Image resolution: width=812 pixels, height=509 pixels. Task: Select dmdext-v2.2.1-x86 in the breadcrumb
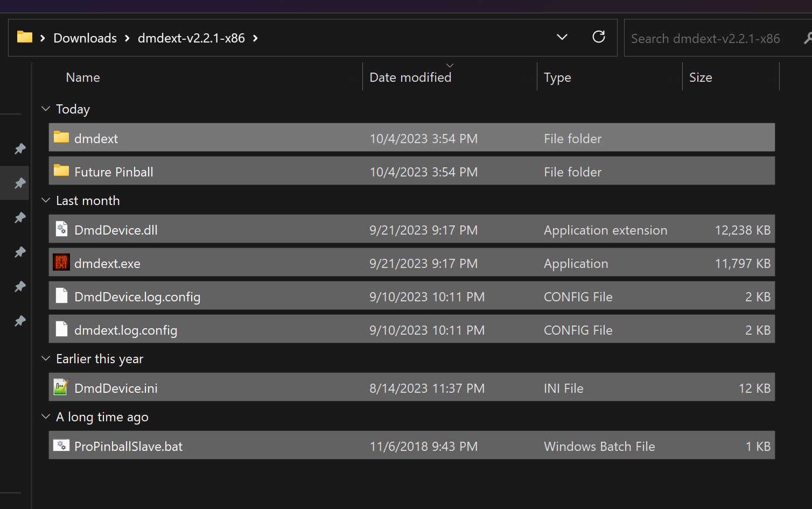[x=191, y=38]
